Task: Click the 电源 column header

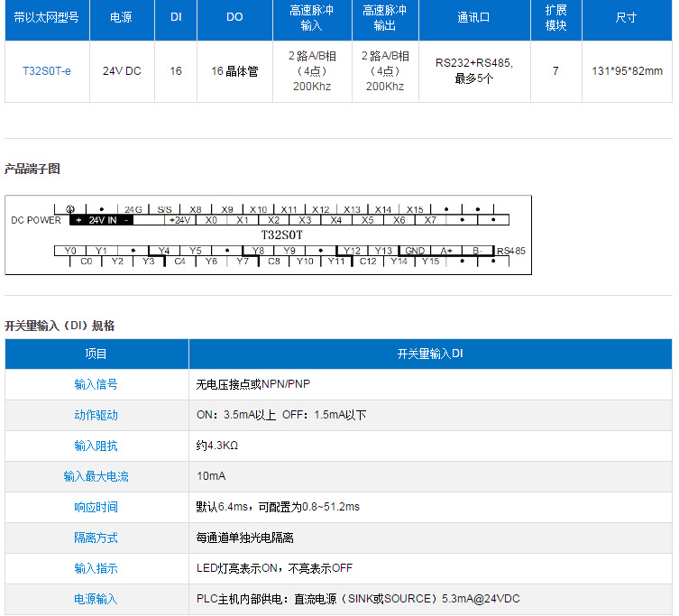Action: [x=121, y=18]
